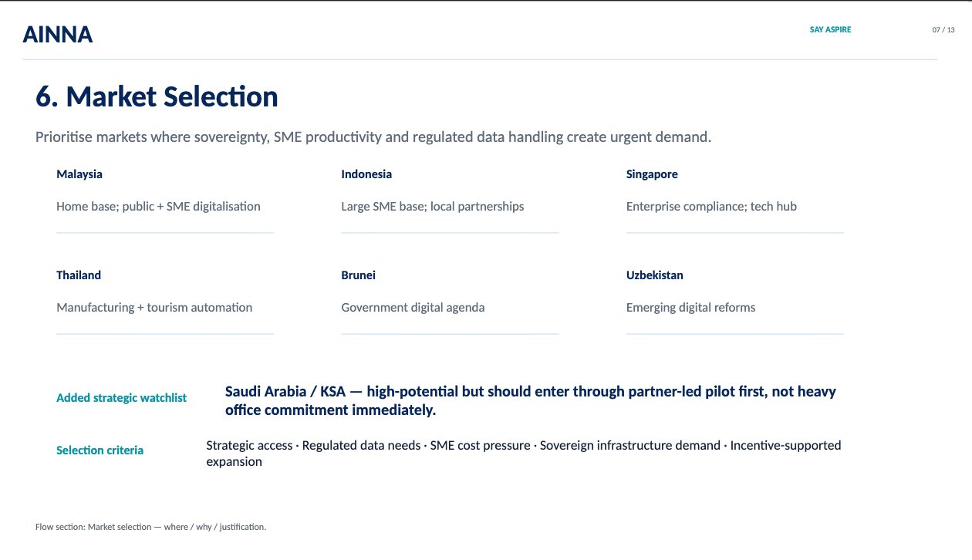
Task: Select 'Manufacturing + tourism automation' description
Action: coord(154,307)
